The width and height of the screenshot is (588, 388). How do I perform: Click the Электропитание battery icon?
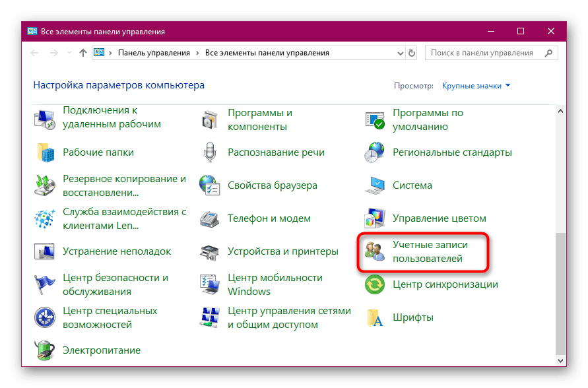point(45,350)
